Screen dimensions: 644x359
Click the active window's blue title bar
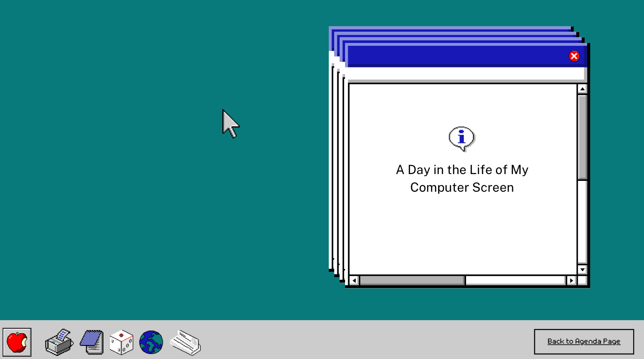click(452, 56)
